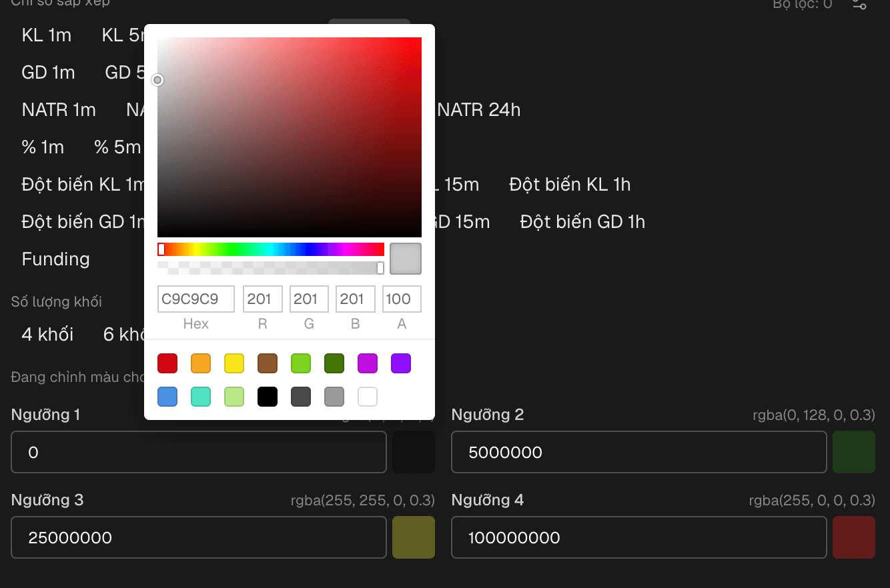Pick the bright lime green preset swatch

301,363
